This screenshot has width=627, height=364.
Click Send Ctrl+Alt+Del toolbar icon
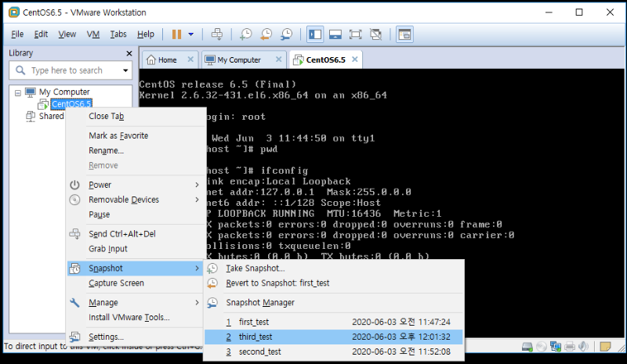tap(217, 34)
